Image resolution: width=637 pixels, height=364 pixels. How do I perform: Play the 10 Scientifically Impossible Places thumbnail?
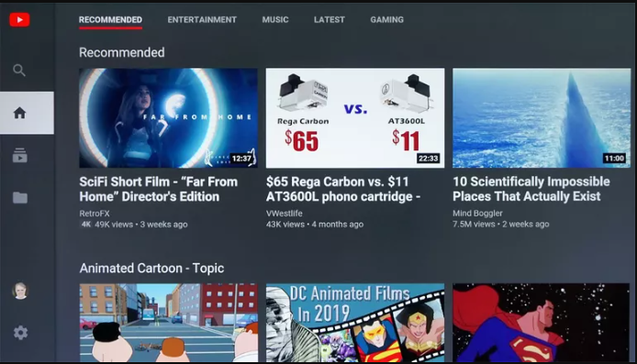coord(542,118)
